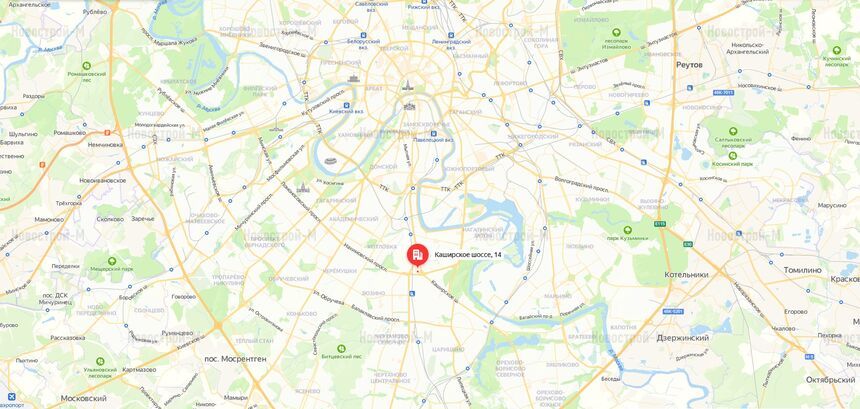Image resolution: width=860 pixels, height=409 pixels.
Task: Click the Ромашковский лес park icon
Action: click(86, 65)
